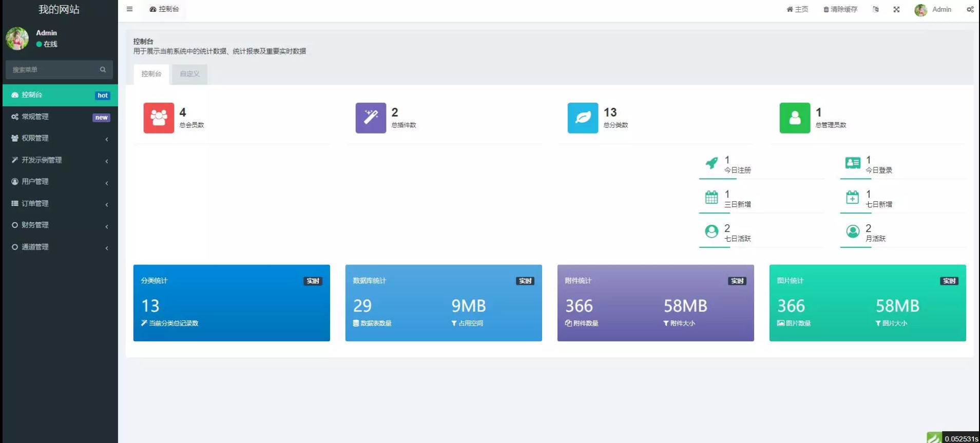Open settings via the top-right gears icon
This screenshot has width=980, height=443.
point(970,9)
